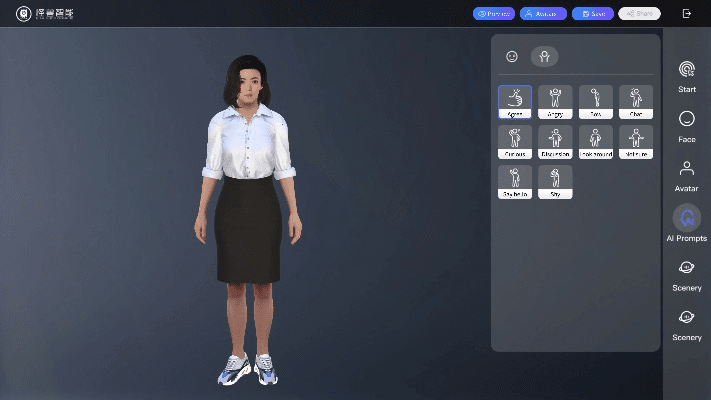This screenshot has height=400, width=711.
Task: Pick the Shy pose tile
Action: [x=555, y=181]
